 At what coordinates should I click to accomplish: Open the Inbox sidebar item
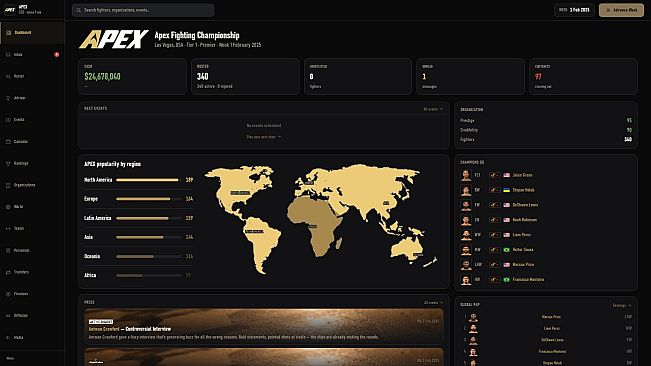tap(32, 54)
